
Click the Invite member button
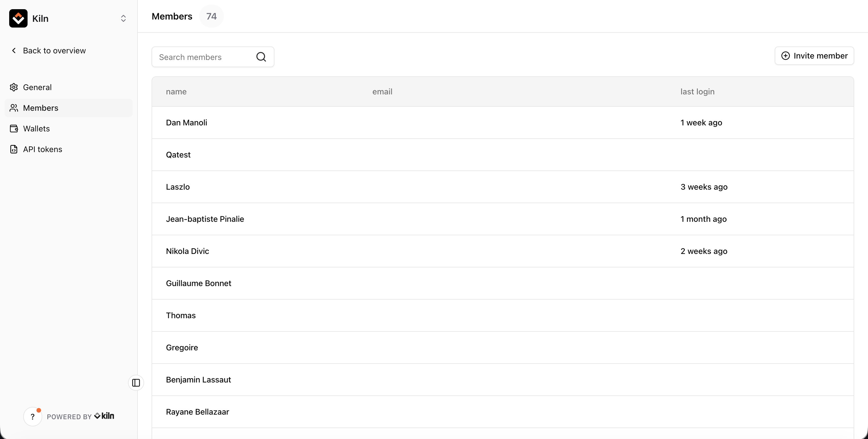tap(814, 56)
